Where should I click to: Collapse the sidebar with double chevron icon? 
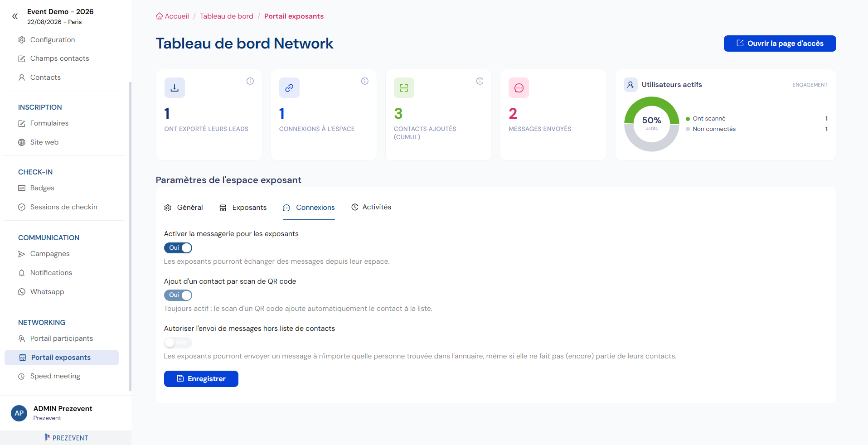coord(15,16)
